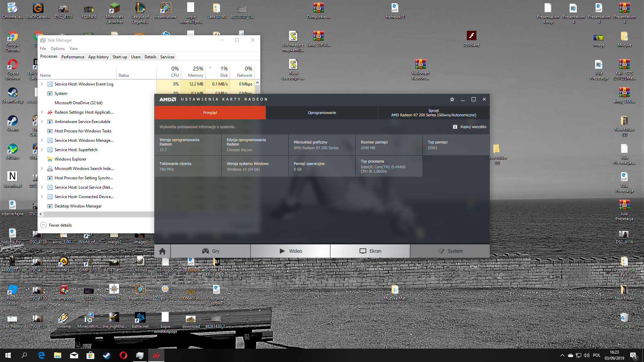Expand Antimalware Service Executable row
This screenshot has height=362, width=644.
coord(42,122)
